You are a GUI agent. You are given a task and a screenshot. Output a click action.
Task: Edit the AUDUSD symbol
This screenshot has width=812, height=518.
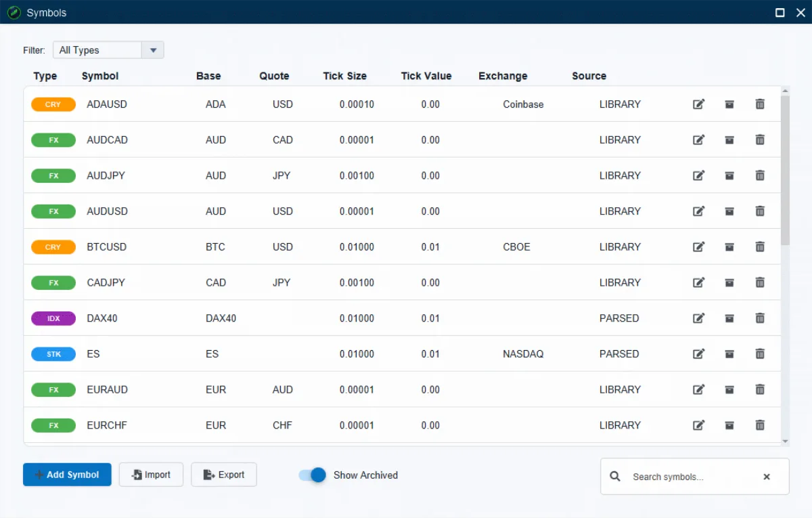[699, 211]
